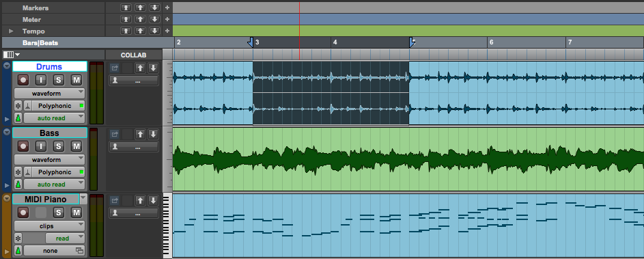This screenshot has height=259, width=644.
Task: Open the Drums auto read automation mode selector
Action: [54, 118]
